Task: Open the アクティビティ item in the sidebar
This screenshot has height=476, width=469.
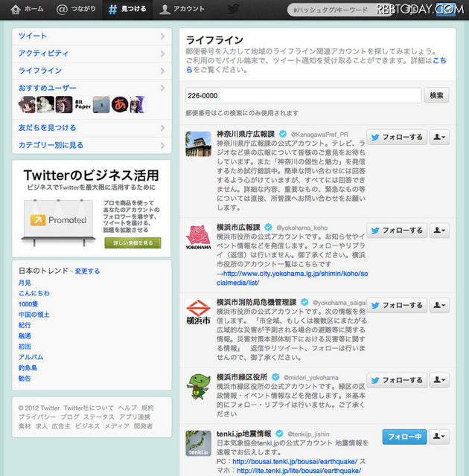Action: [92, 54]
